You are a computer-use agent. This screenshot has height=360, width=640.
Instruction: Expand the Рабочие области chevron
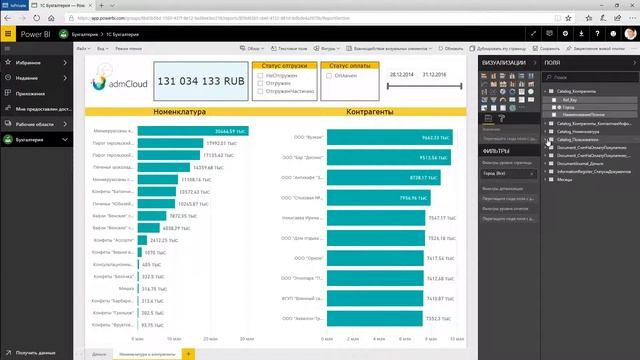pos(65,124)
